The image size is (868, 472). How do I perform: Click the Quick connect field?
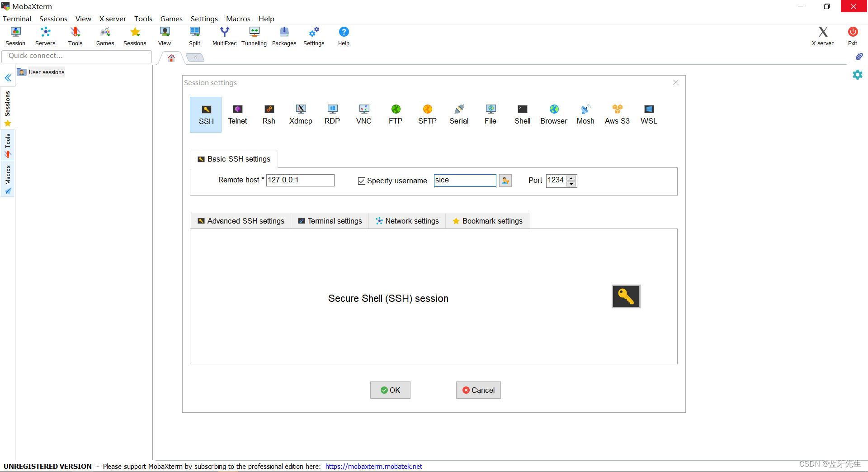[77, 56]
